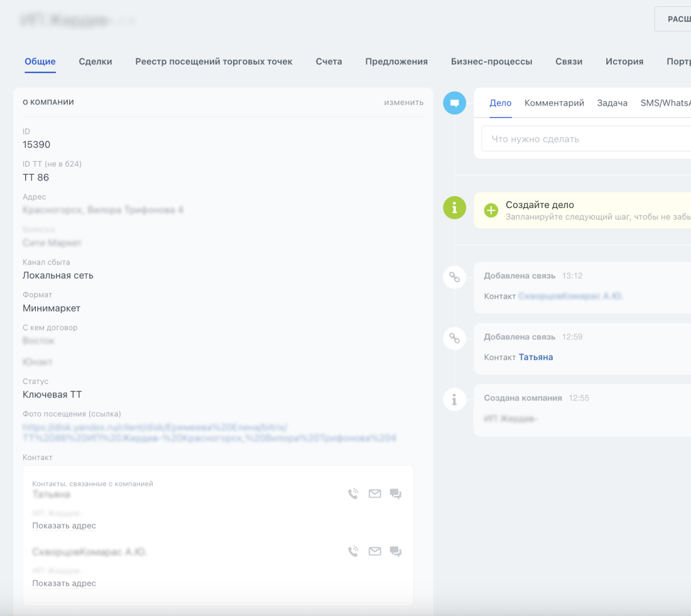This screenshot has width=691, height=616.
Task: Open the Фото посещения Yandex disk link
Action: [x=209, y=432]
